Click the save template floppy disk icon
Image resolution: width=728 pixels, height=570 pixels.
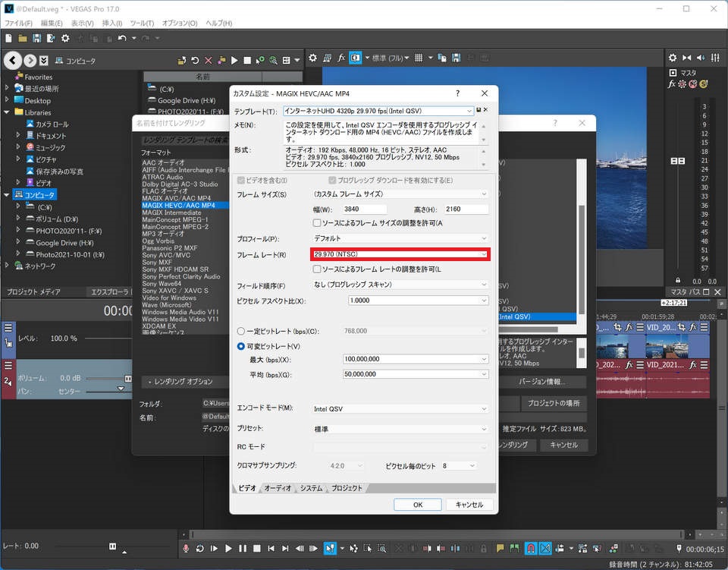(479, 111)
